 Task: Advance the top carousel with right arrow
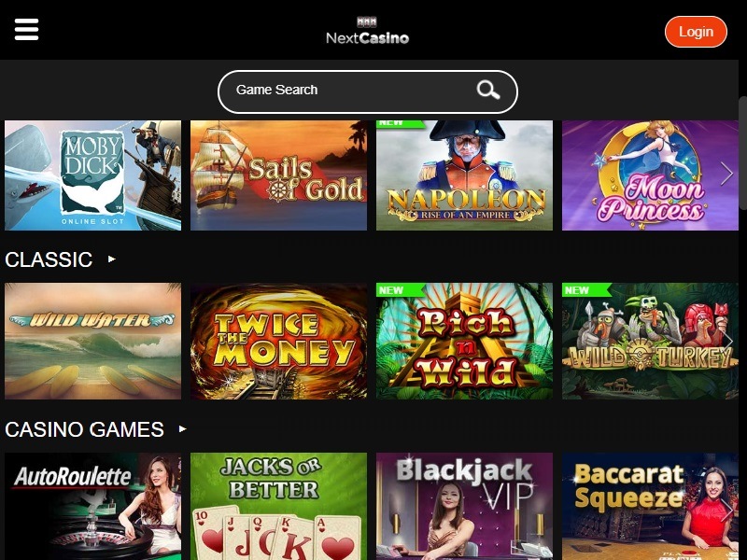(726, 174)
